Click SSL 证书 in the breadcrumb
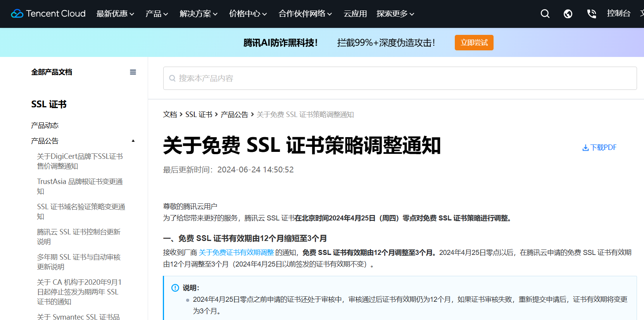The height and width of the screenshot is (320, 644). [x=199, y=115]
